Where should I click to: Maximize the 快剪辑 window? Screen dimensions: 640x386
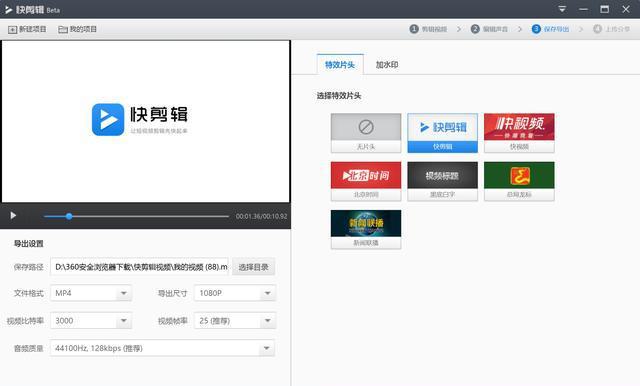(x=604, y=9)
